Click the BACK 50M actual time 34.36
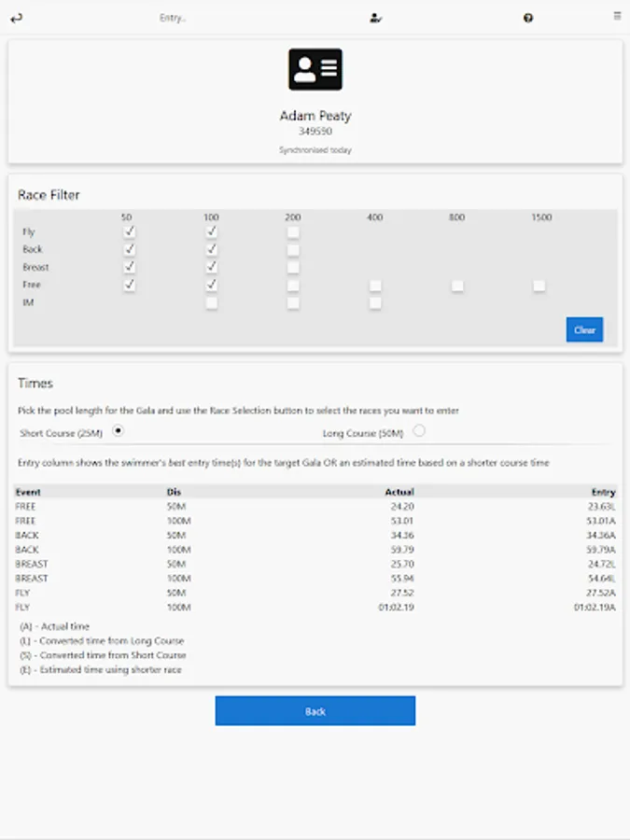This screenshot has height=840, width=630. click(x=401, y=535)
